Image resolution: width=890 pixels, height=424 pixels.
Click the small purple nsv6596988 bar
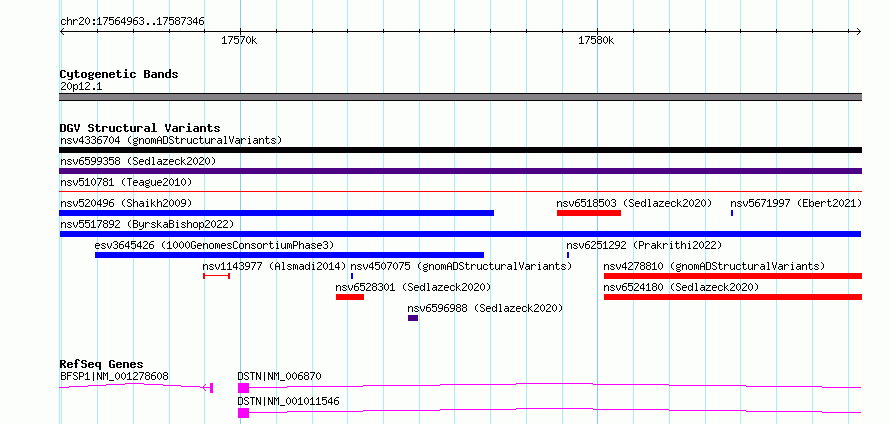click(413, 318)
